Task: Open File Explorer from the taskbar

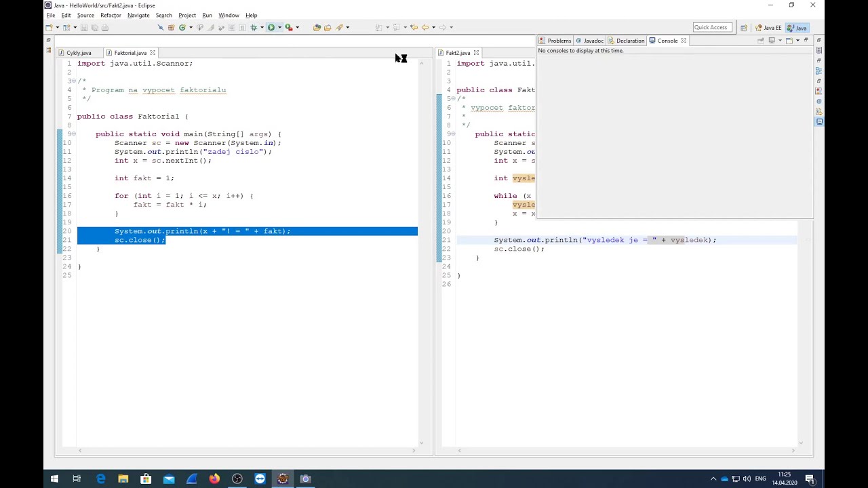Action: [x=123, y=479]
